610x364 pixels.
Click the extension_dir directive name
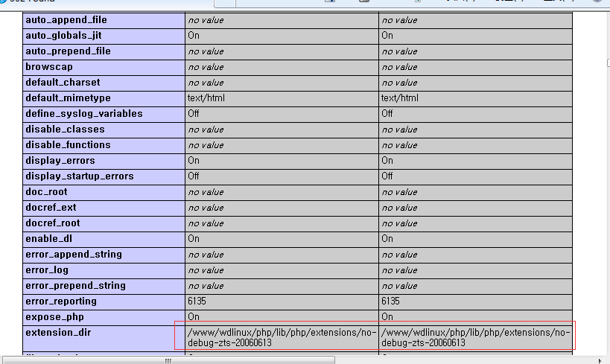(58, 333)
